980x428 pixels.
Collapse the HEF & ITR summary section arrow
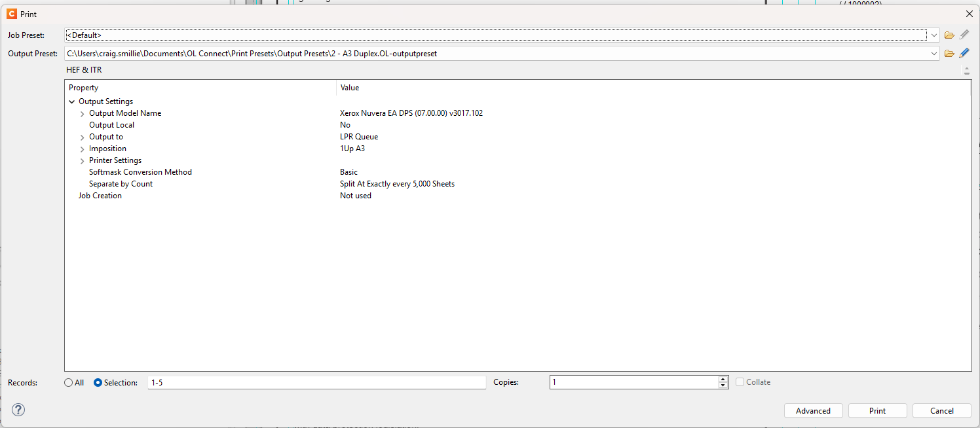(966, 71)
